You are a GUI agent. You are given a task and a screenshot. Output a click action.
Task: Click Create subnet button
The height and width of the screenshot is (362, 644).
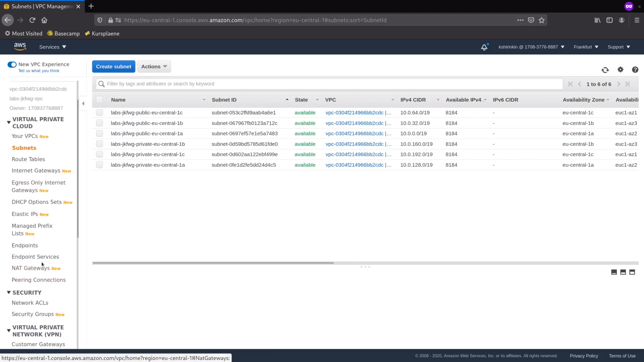click(x=114, y=66)
